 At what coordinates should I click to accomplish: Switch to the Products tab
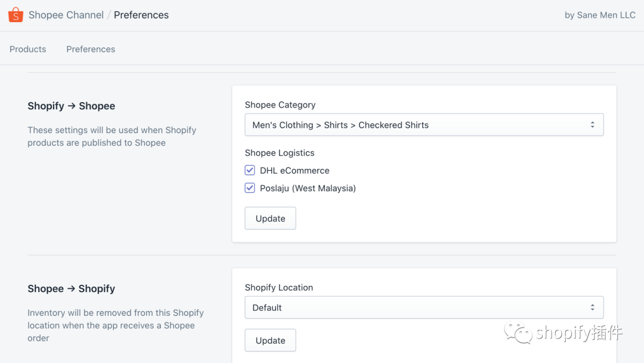tap(28, 49)
